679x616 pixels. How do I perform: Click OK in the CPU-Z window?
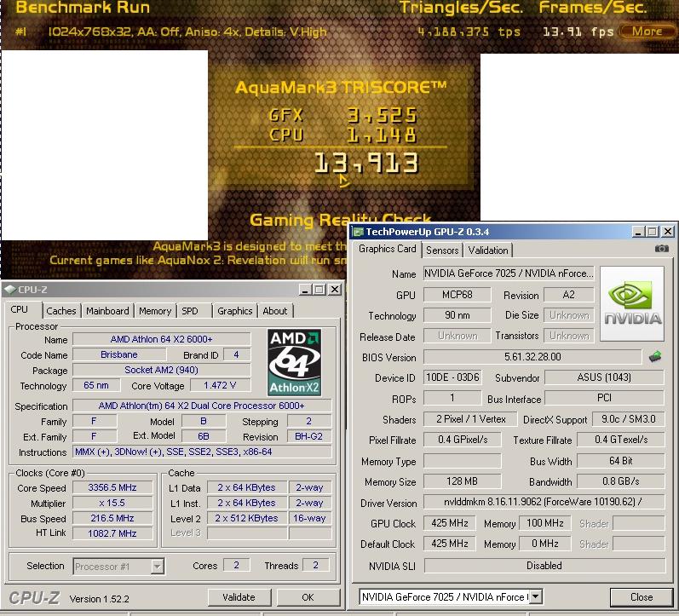click(308, 597)
